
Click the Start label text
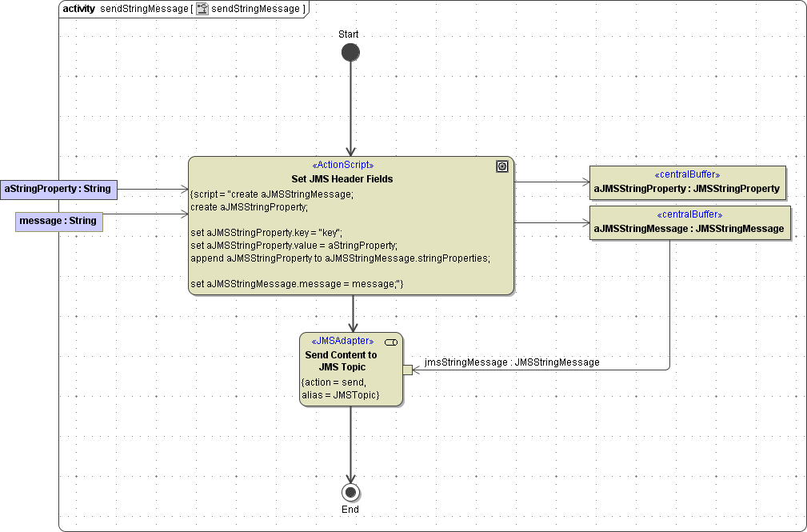click(349, 34)
